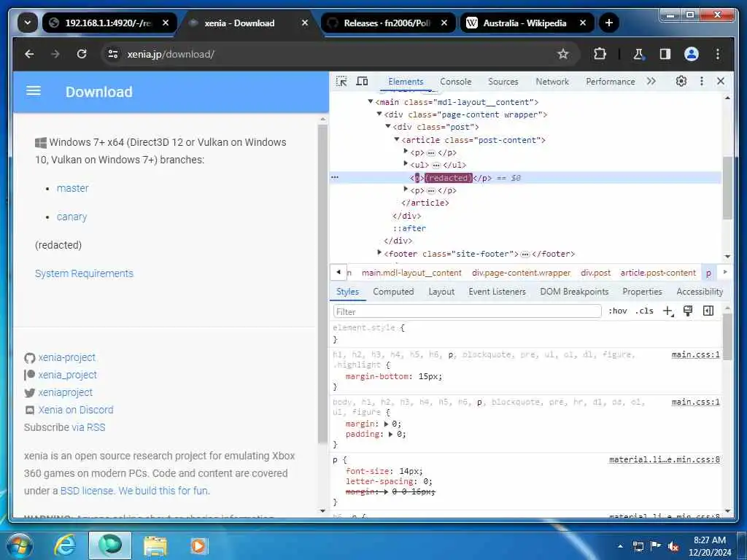Expand the ul element node
The height and width of the screenshot is (560, 747).
pos(406,164)
